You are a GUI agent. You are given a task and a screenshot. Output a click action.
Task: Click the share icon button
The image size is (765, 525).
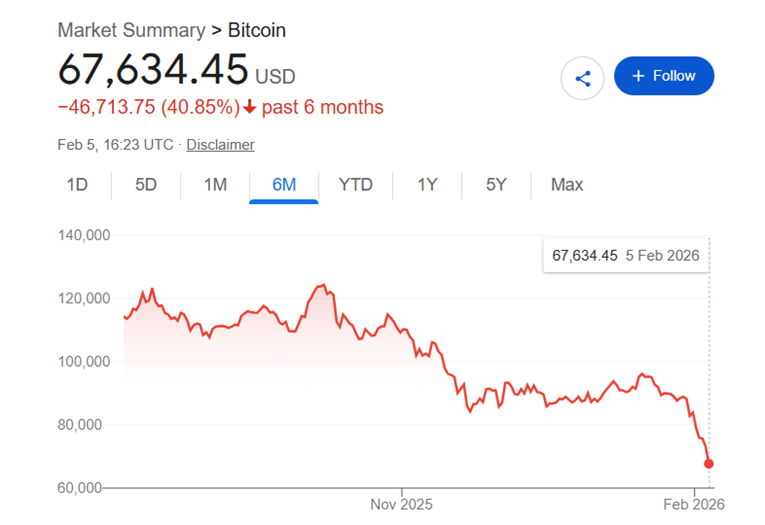point(582,77)
